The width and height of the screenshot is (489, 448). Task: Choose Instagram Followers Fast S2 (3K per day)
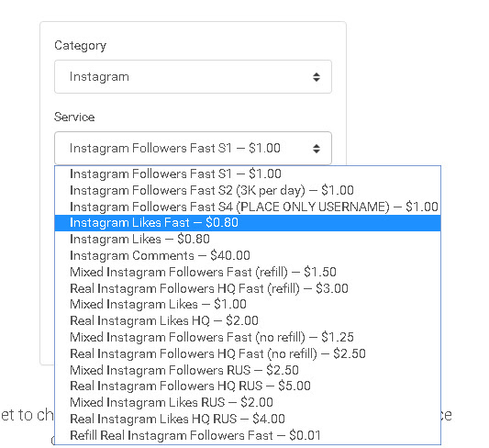pyautogui.click(x=248, y=190)
